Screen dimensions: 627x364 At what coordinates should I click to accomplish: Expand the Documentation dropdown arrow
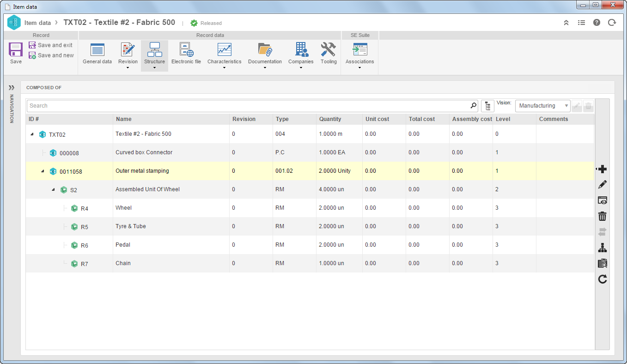265,68
